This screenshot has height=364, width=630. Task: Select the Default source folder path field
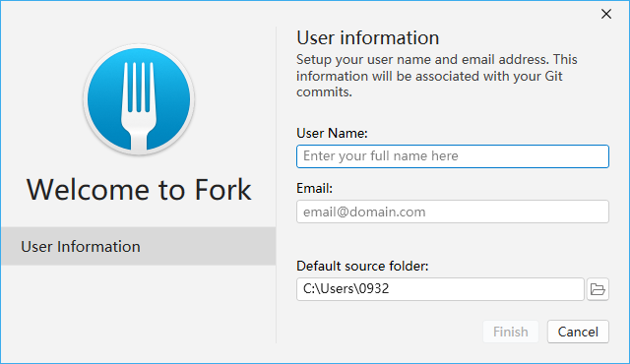[x=440, y=289]
